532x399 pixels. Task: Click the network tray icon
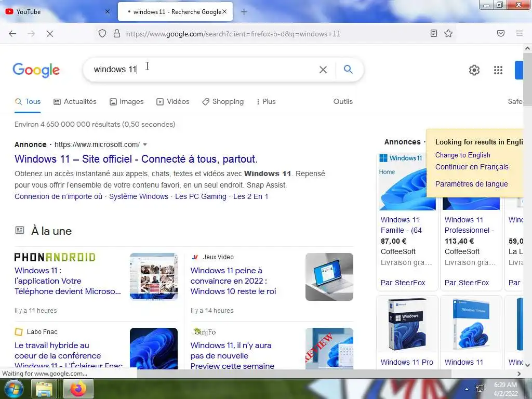click(480, 389)
